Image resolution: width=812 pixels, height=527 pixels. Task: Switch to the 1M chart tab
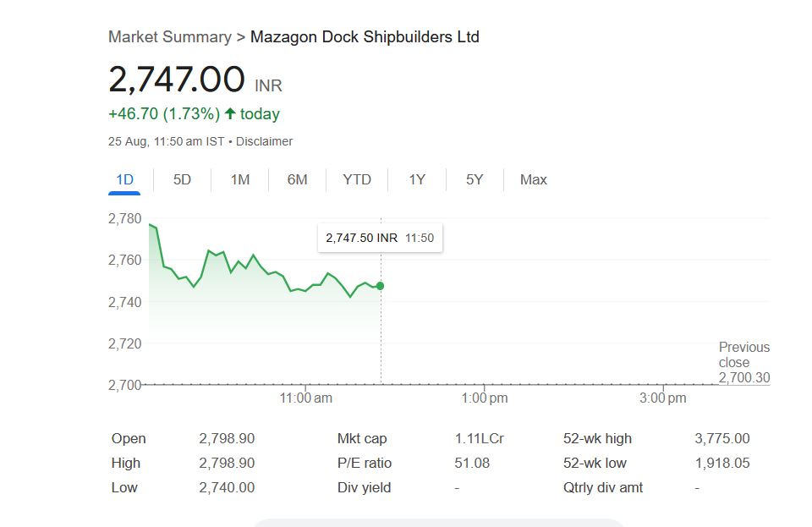pyautogui.click(x=240, y=179)
